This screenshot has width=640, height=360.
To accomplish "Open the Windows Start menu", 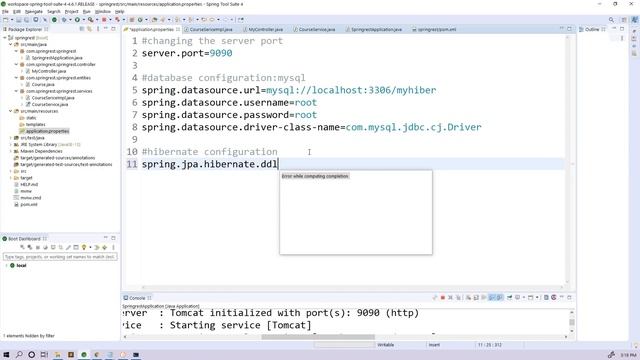I will click(x=6, y=355).
